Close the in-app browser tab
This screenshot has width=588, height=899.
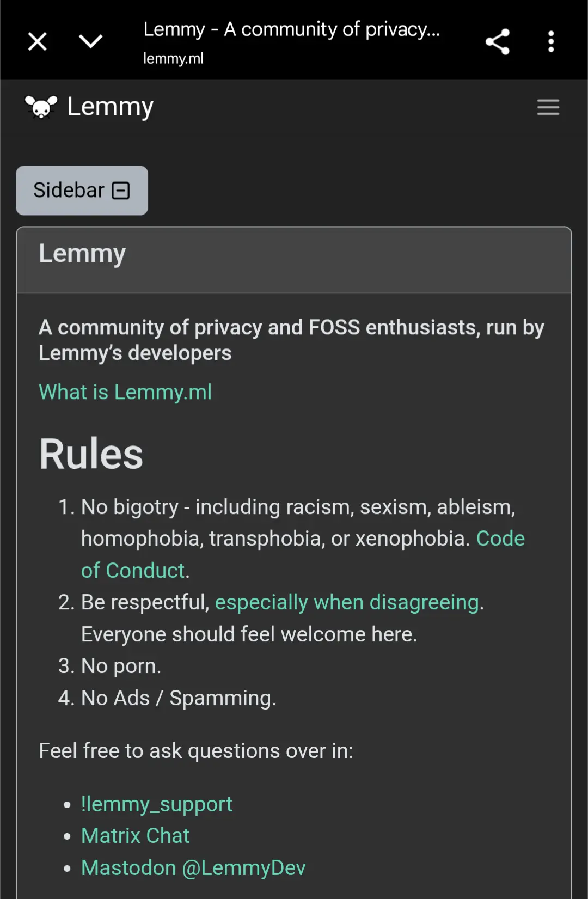[37, 41]
